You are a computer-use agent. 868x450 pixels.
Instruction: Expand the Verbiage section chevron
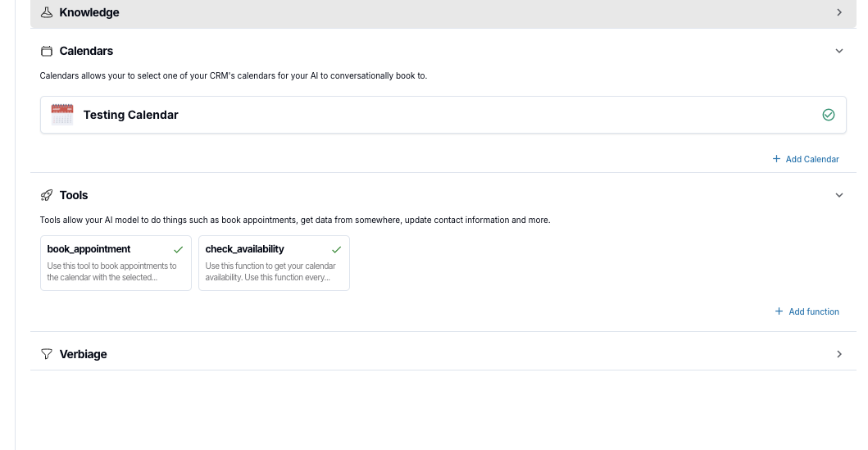(x=839, y=354)
